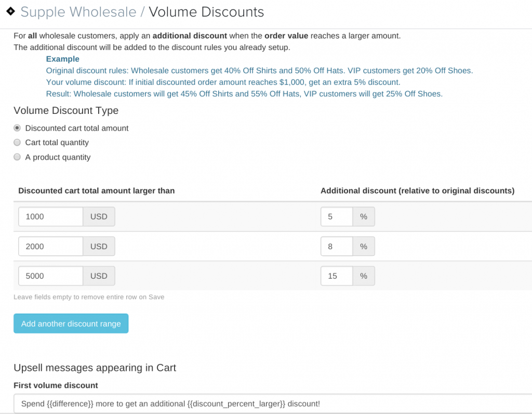Click the Supple Wholesale diamond logo icon
Screen dimensions: 532x414
(10, 11)
